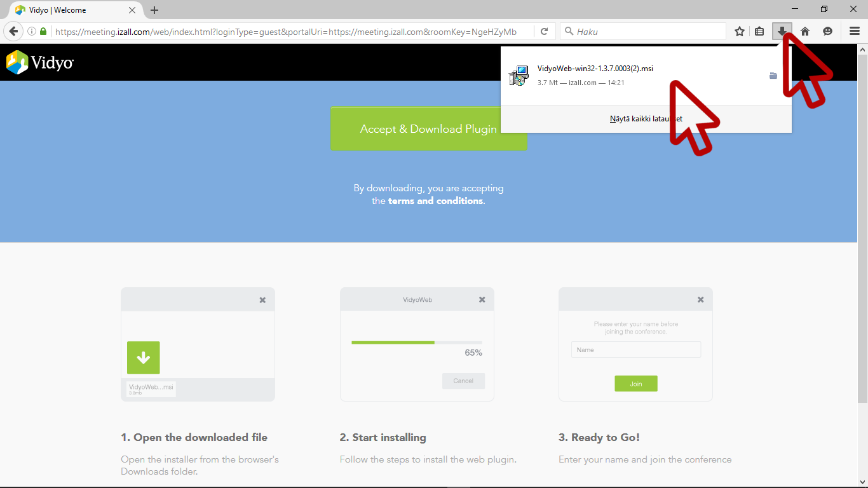Click the VidyoWeb msi installer icon

tap(519, 76)
